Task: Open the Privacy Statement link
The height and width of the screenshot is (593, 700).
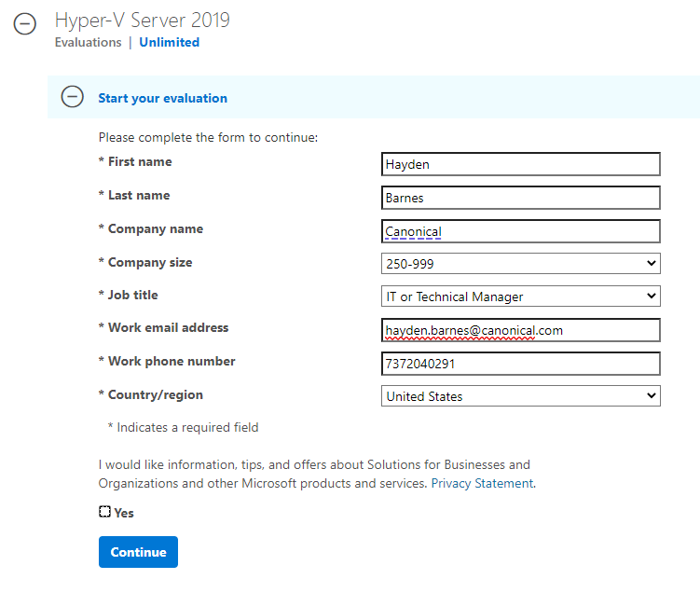Action: (482, 483)
